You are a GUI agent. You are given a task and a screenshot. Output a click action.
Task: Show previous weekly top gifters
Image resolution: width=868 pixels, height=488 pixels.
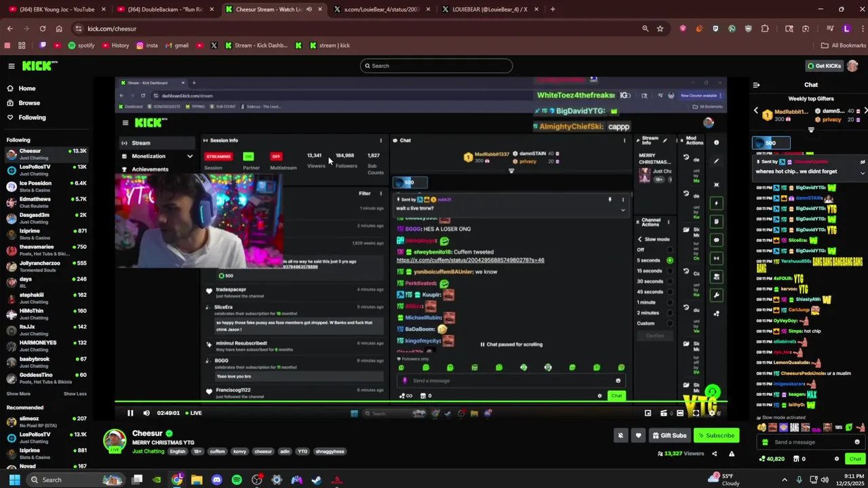pos(756,110)
